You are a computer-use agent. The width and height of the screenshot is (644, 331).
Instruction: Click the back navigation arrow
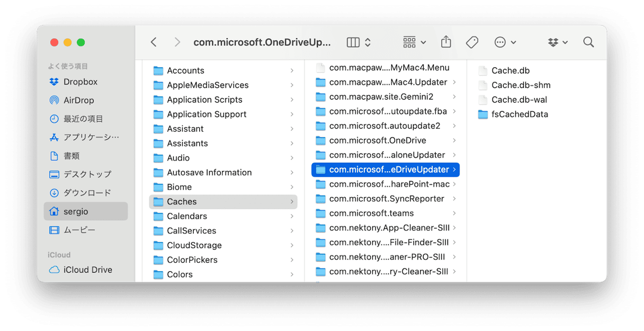point(154,42)
